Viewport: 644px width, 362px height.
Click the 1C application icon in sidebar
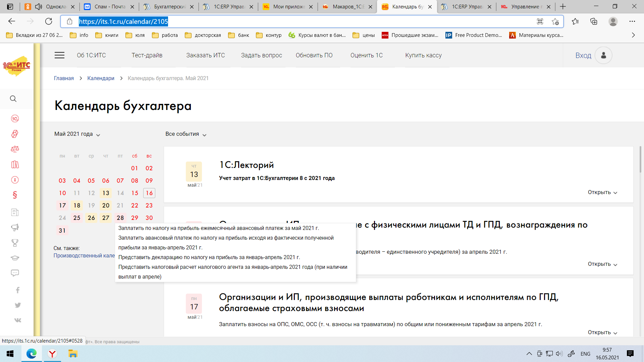tap(16, 118)
